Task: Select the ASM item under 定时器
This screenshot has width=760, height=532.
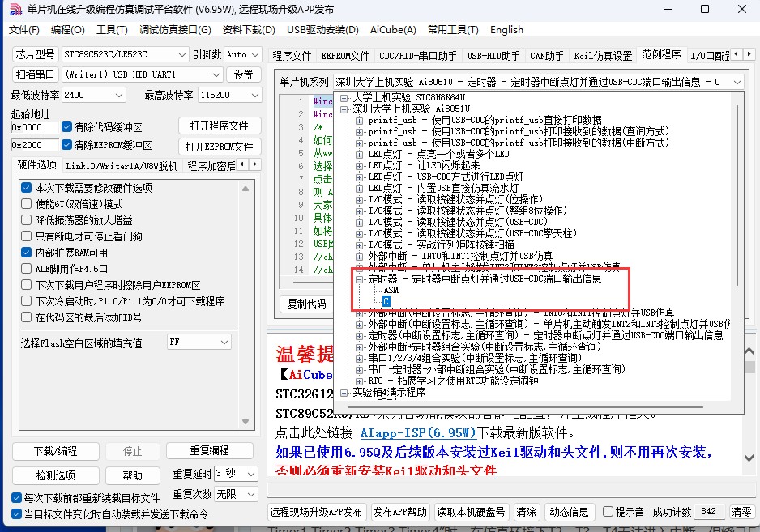Action: point(391,290)
